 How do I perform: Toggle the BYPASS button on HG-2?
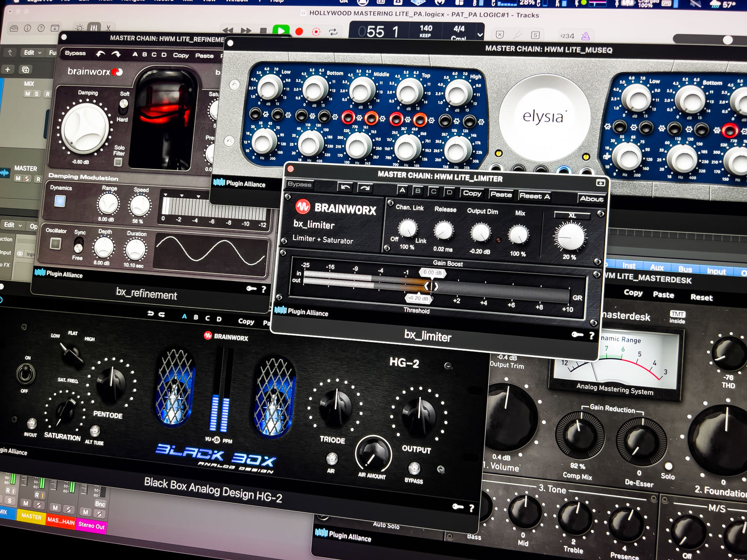414,469
